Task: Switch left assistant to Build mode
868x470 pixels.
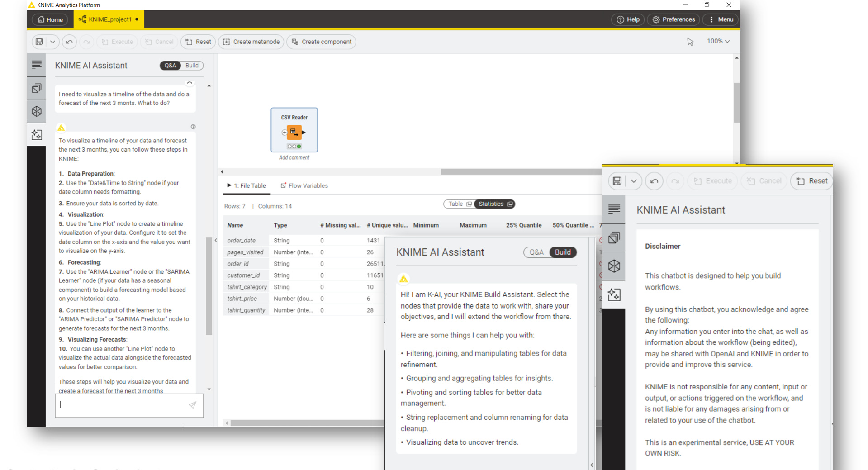Action: (x=192, y=66)
